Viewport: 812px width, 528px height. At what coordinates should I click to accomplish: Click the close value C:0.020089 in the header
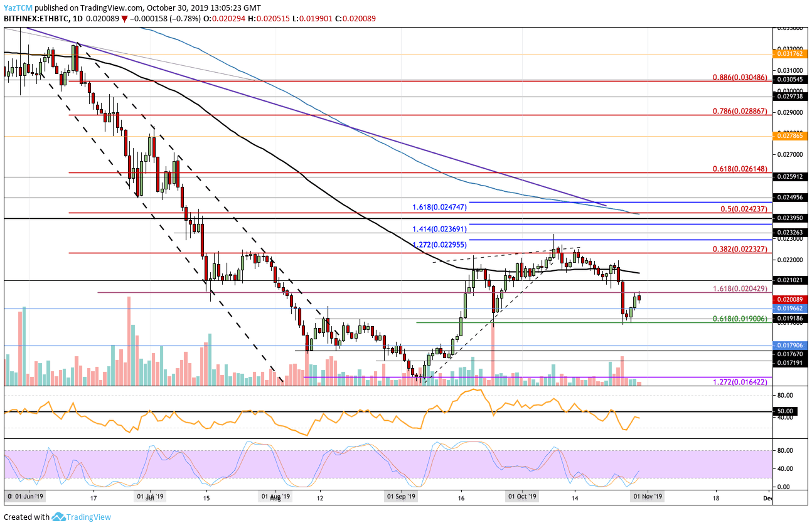(x=355, y=19)
